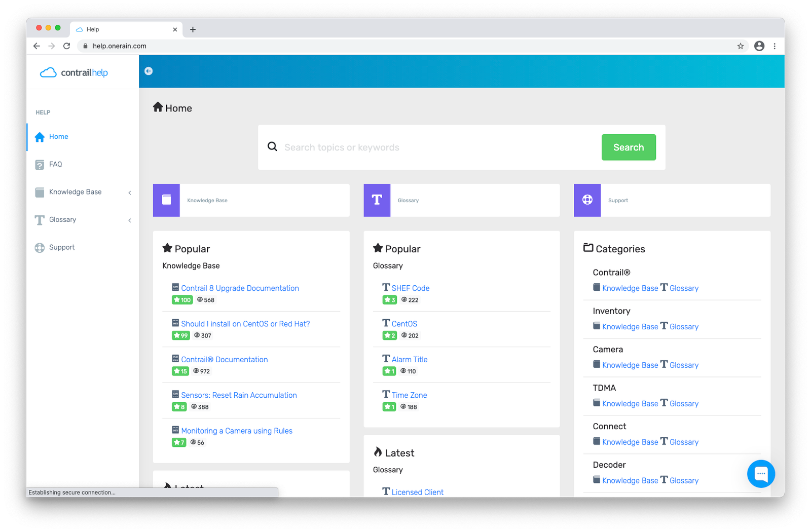The width and height of the screenshot is (811, 532).
Task: Open Chrome's three-dot menu
Action: [x=774, y=46]
